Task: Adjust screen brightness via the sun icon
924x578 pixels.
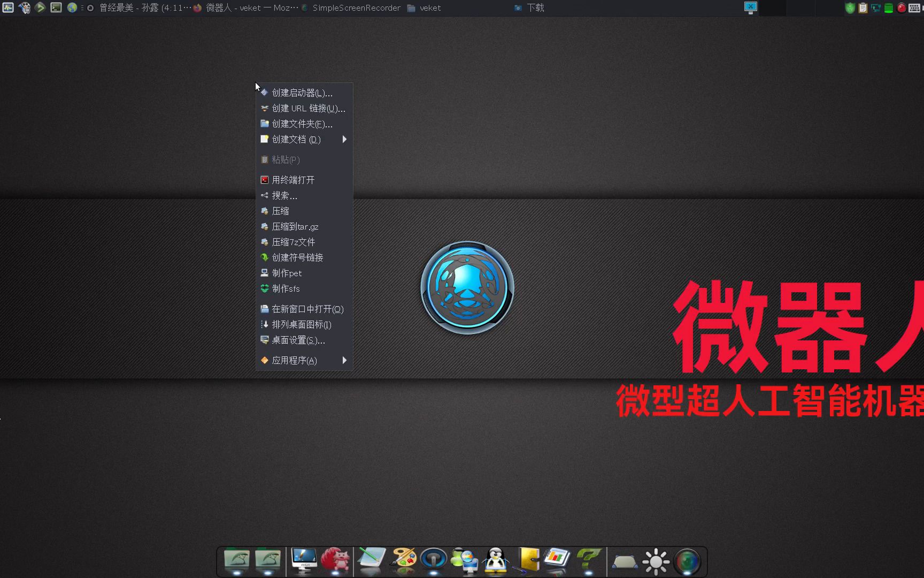Action: point(656,560)
